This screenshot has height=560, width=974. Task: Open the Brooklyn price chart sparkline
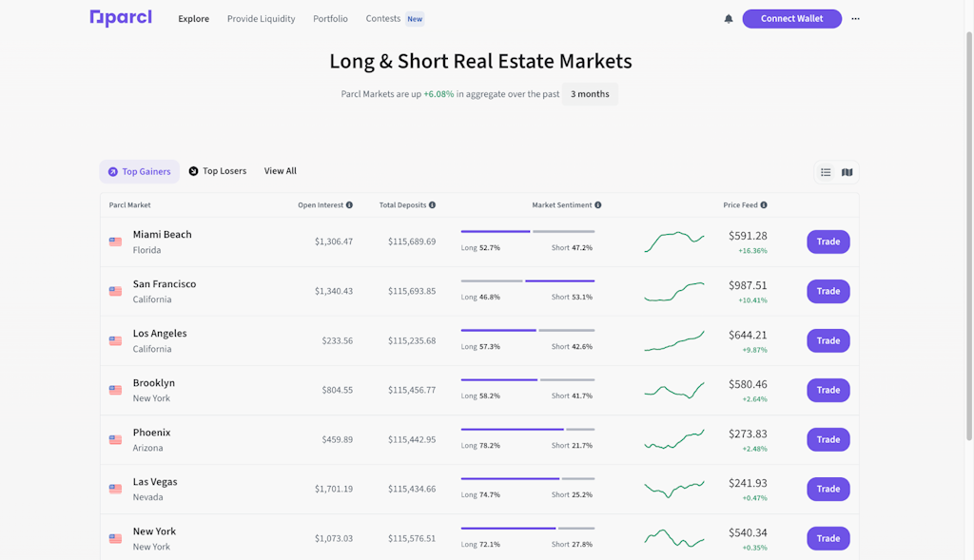tap(673, 390)
